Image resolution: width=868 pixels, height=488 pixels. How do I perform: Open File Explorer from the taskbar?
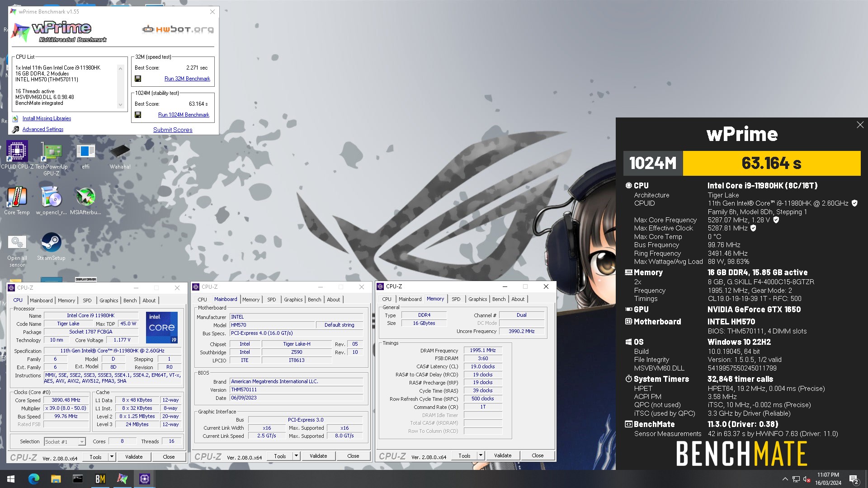(56, 479)
